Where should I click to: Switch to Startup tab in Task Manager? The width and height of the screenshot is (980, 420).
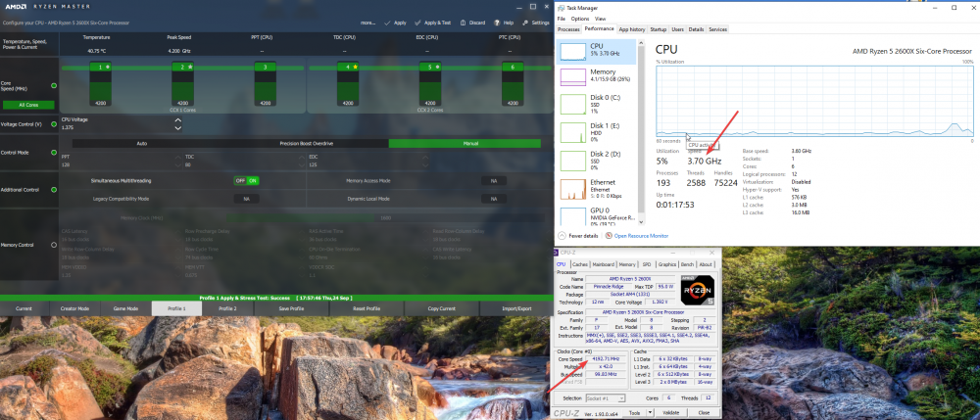[659, 29]
